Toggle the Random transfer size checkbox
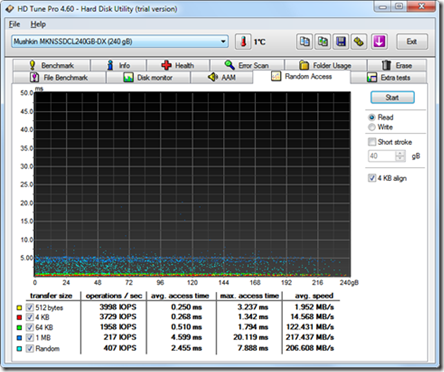The image size is (444, 372). tap(30, 348)
